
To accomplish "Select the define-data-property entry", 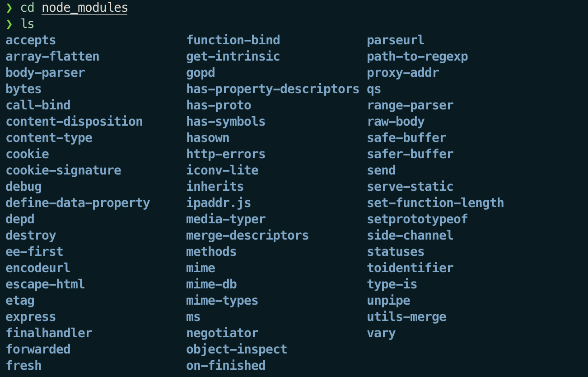I will click(x=78, y=203).
